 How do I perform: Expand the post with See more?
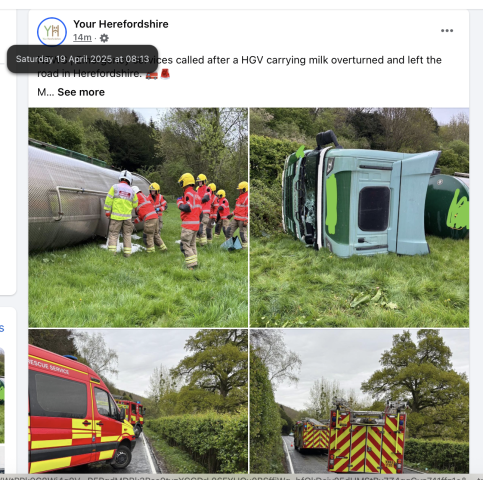81,92
